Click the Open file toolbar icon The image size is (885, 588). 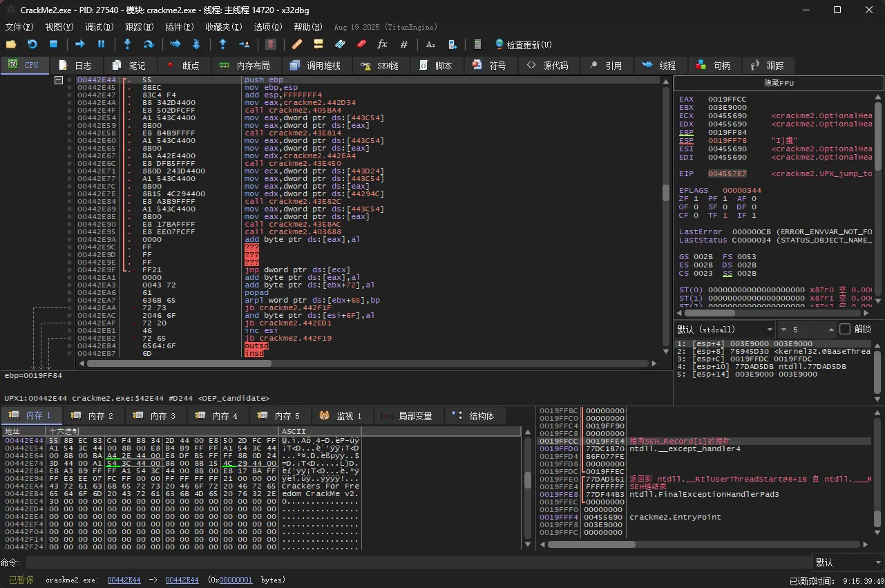coord(11,44)
